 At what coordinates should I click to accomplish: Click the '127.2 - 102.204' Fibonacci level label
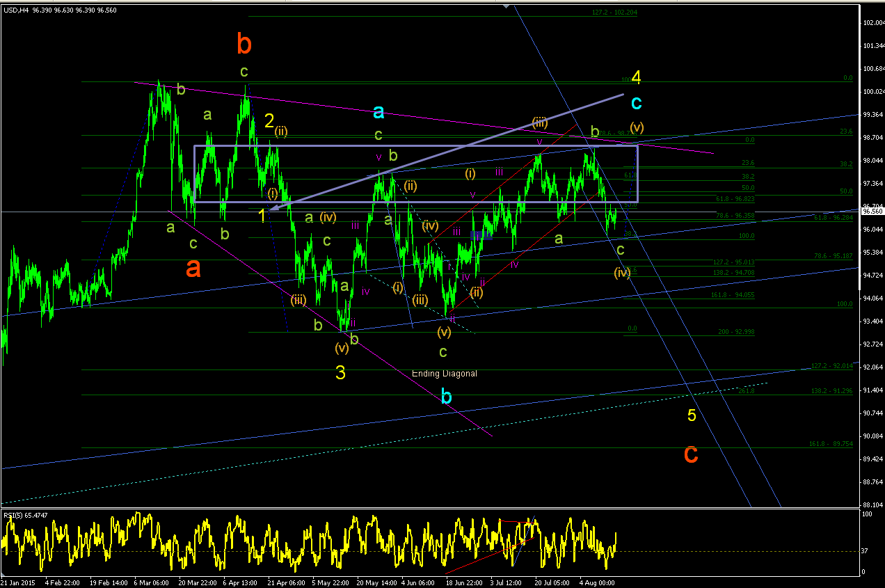point(615,13)
